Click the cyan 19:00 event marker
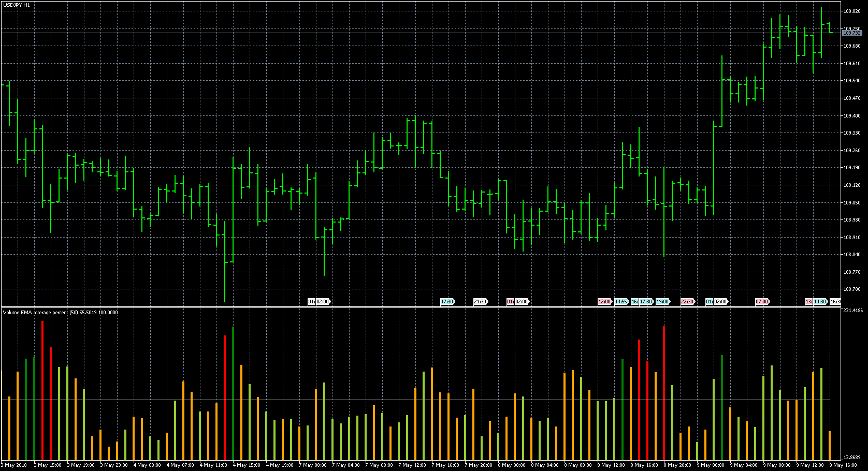 (662, 302)
